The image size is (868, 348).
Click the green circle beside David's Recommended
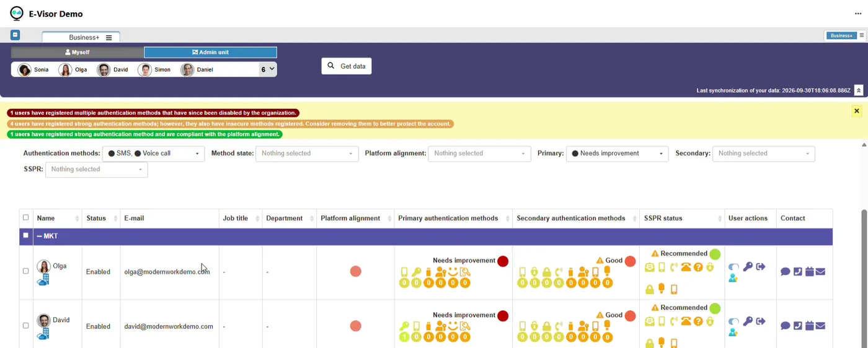click(x=715, y=308)
